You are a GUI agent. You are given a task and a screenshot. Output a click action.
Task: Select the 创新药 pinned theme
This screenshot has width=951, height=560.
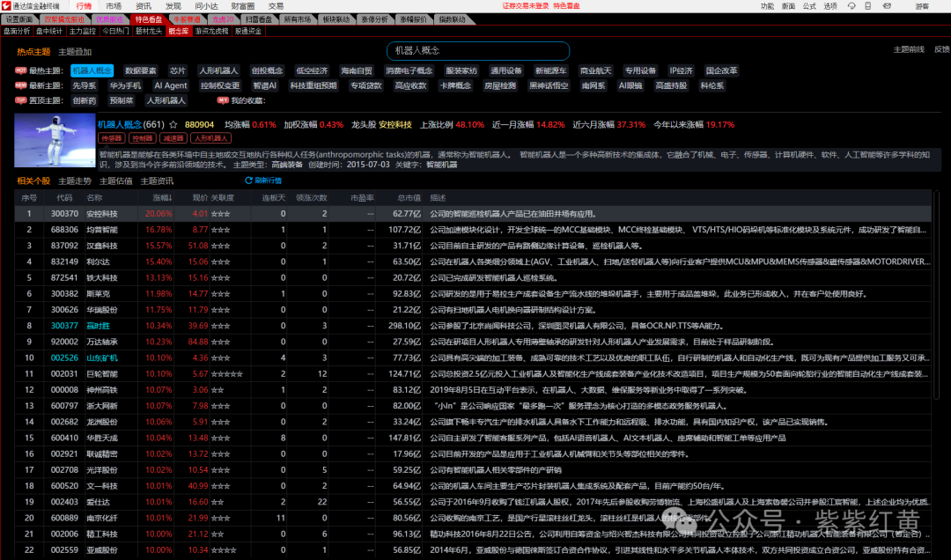pos(85,100)
